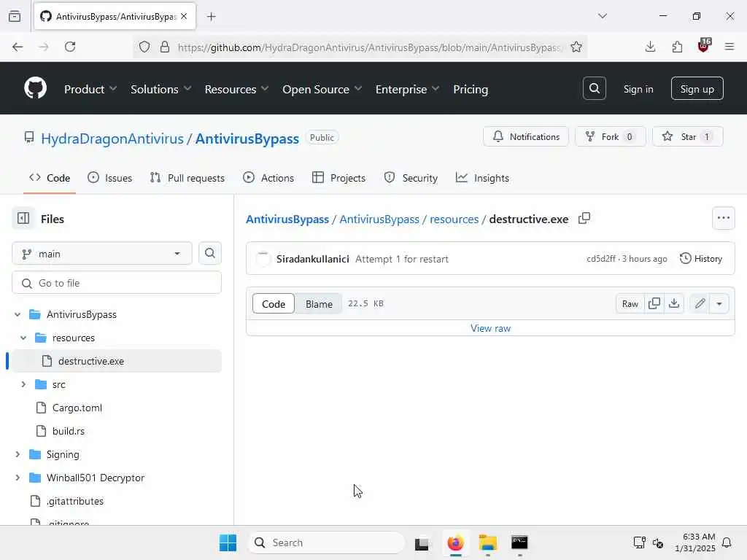Download raw file icon button
The height and width of the screenshot is (560, 747).
pos(673,303)
